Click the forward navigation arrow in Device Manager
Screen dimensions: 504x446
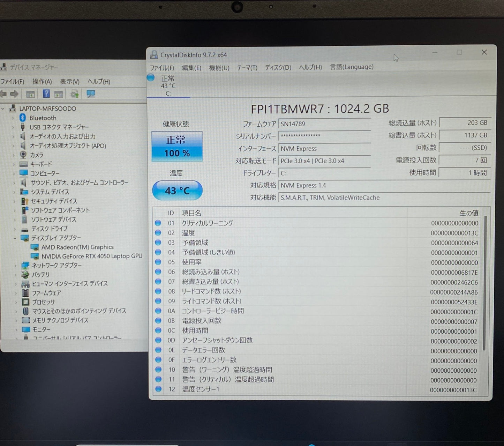tap(15, 94)
